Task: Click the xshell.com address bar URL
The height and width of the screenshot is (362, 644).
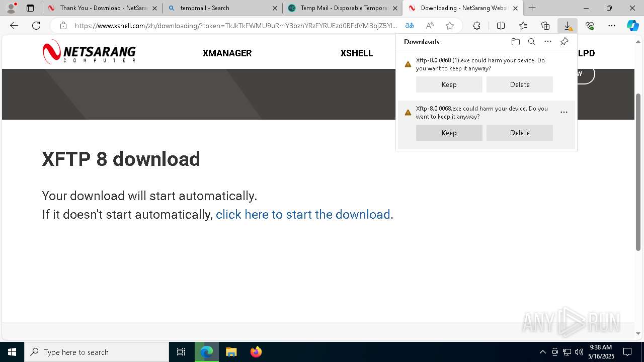Action: pos(235,26)
